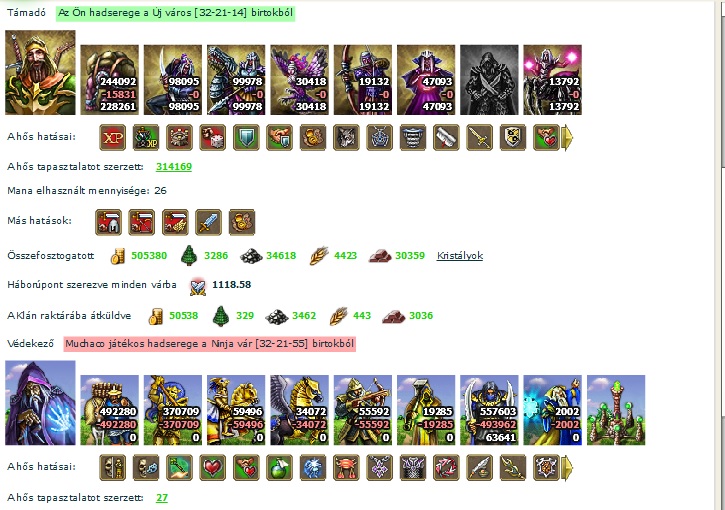Image resolution: width=725 pixels, height=510 pixels.
Task: Select the defender wizard hero portrait
Action: point(40,403)
